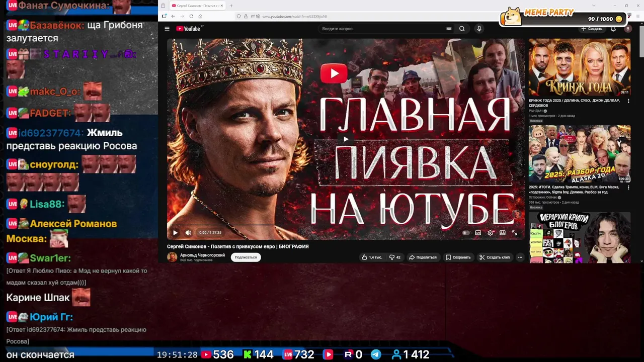Click chat username Алексей Романов Москва
The width and height of the screenshot is (644, 362).
point(61,231)
